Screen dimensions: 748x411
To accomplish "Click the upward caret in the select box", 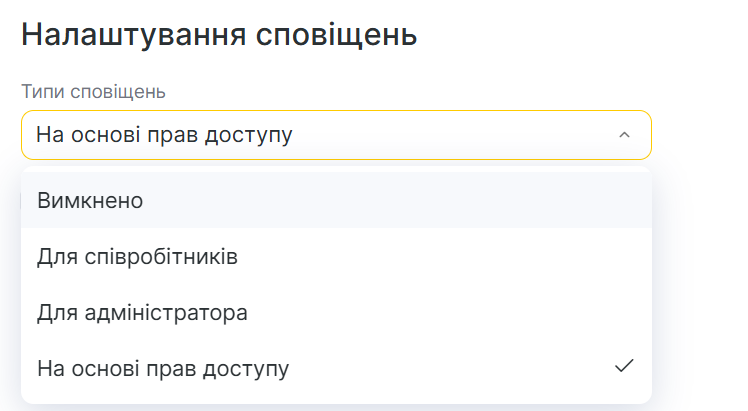I will tap(624, 135).
